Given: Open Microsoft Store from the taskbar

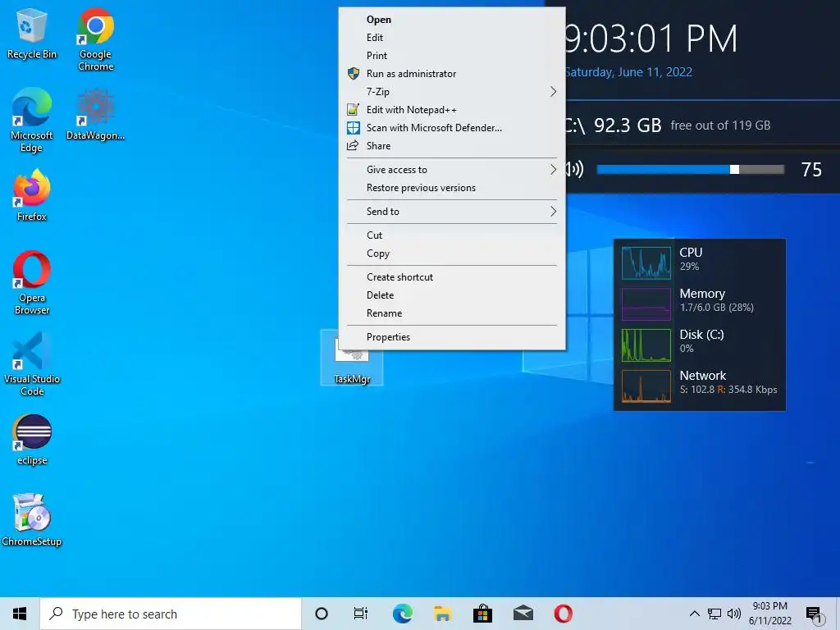Looking at the screenshot, I should (482, 614).
